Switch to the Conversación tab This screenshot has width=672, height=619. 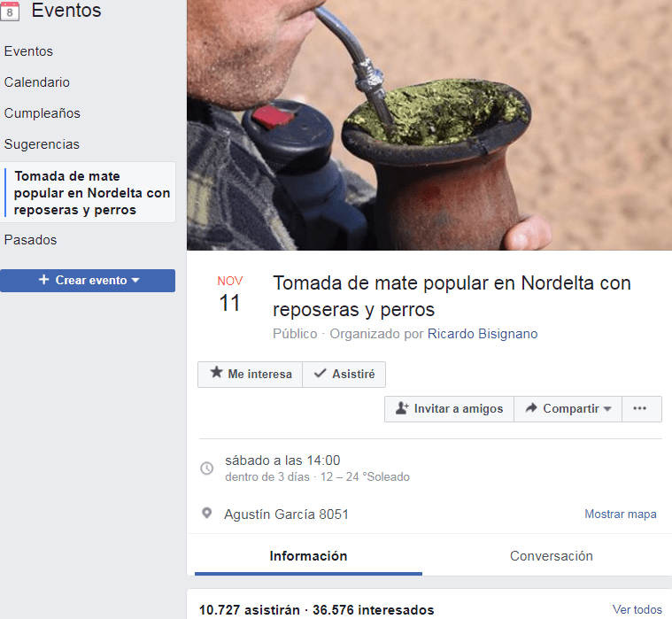click(551, 555)
